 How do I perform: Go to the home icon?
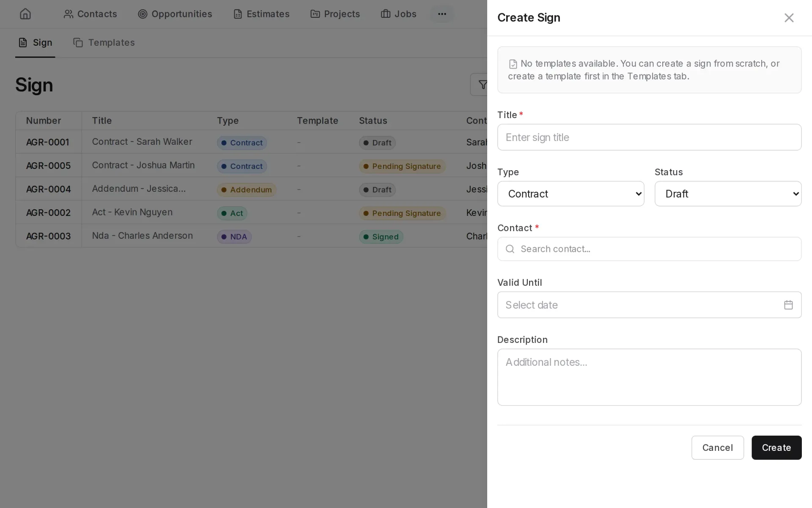coord(25,14)
